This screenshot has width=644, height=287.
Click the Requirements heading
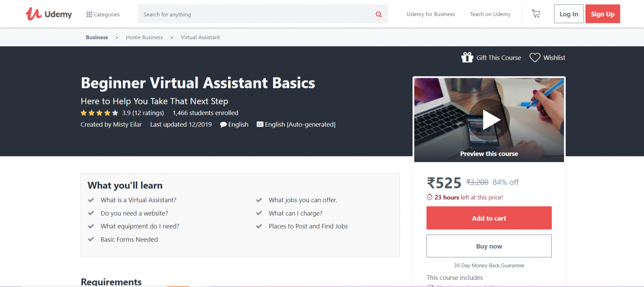click(111, 282)
